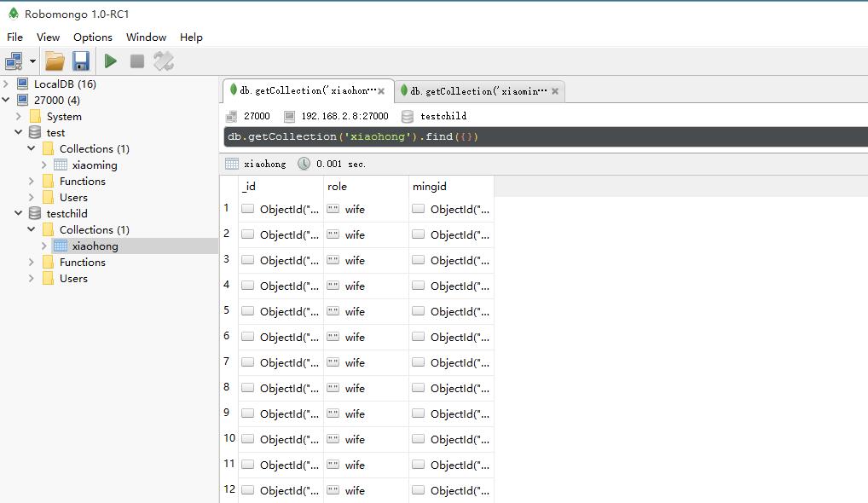The image size is (868, 503).
Task: Expand Functions folder under testchild
Action: (x=32, y=262)
